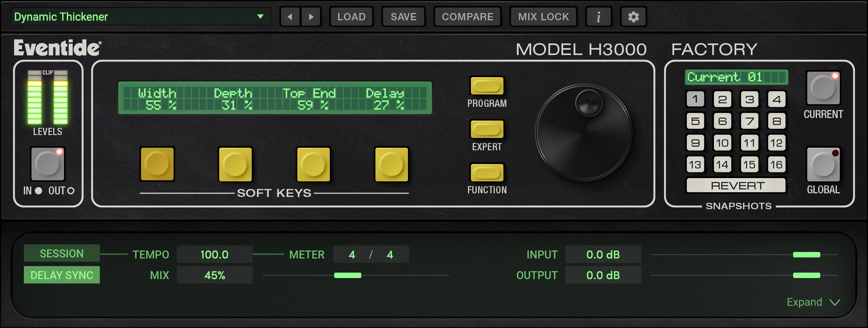868x328 pixels.
Task: Click the Eventide logo
Action: pos(58,48)
